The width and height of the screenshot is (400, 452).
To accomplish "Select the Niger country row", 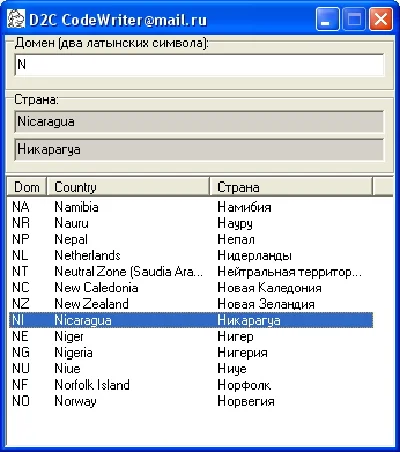I will 69,337.
